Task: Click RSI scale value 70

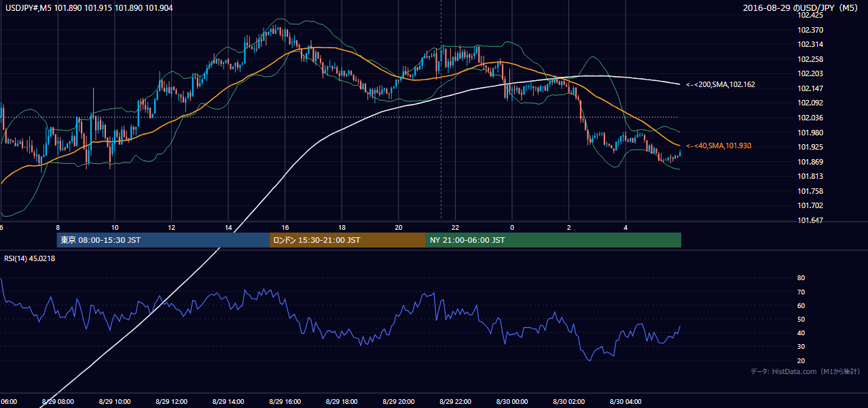Action: click(801, 292)
